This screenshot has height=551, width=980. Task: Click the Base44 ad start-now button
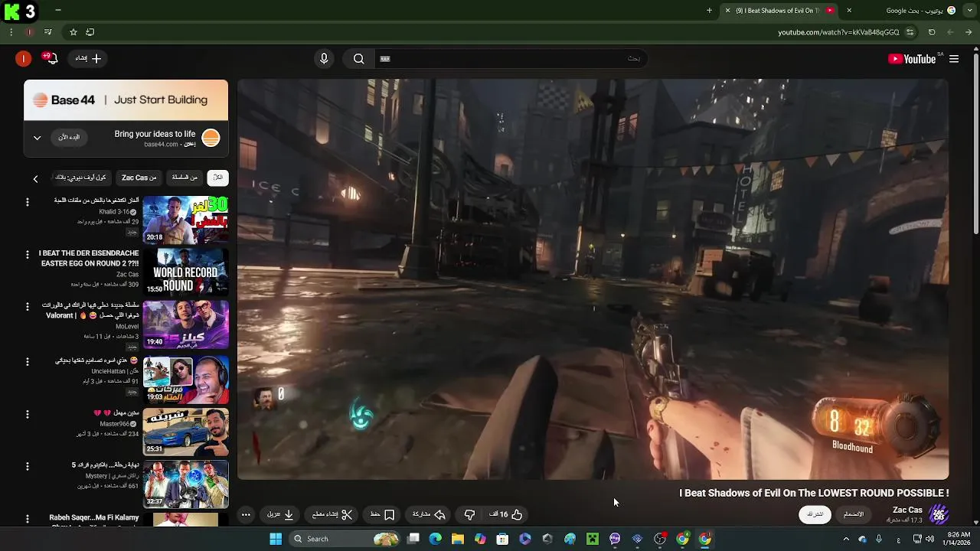point(70,137)
